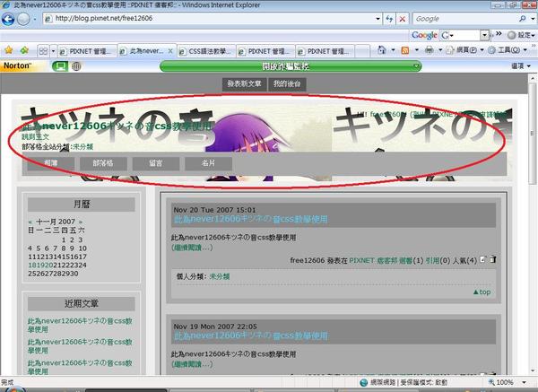
Task: Click 繼續閱讀 under the Nov 20 post
Action: pos(192,248)
